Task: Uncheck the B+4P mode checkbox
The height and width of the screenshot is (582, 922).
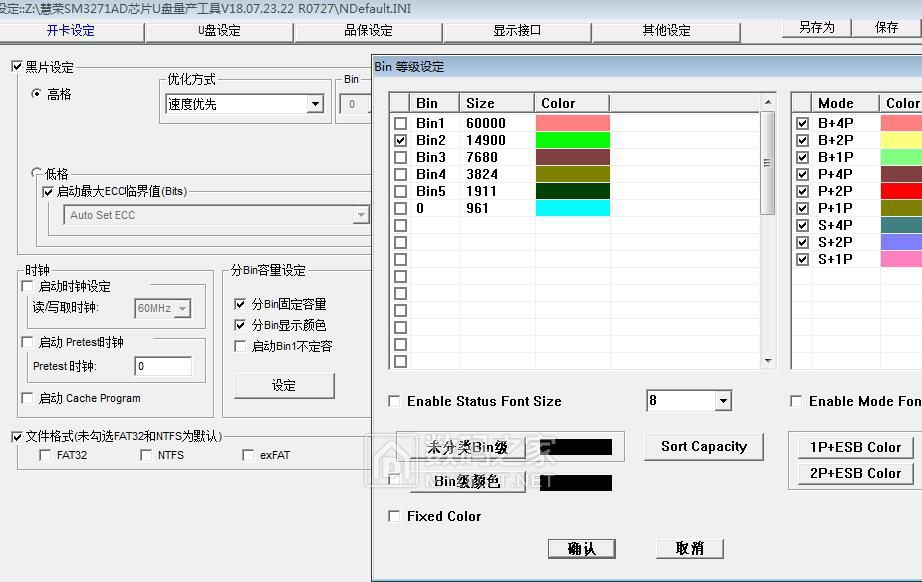Action: (x=802, y=124)
